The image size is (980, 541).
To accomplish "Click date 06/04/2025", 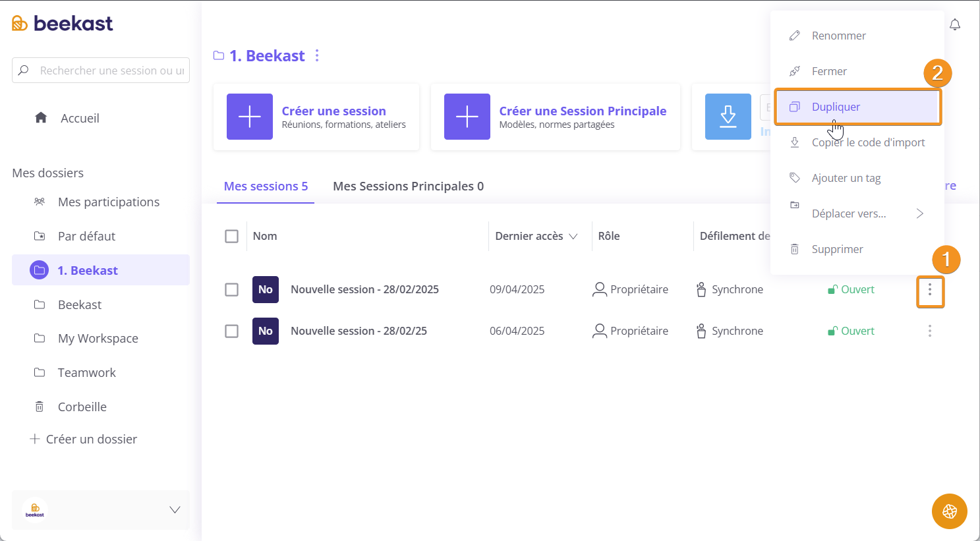I will coord(517,331).
